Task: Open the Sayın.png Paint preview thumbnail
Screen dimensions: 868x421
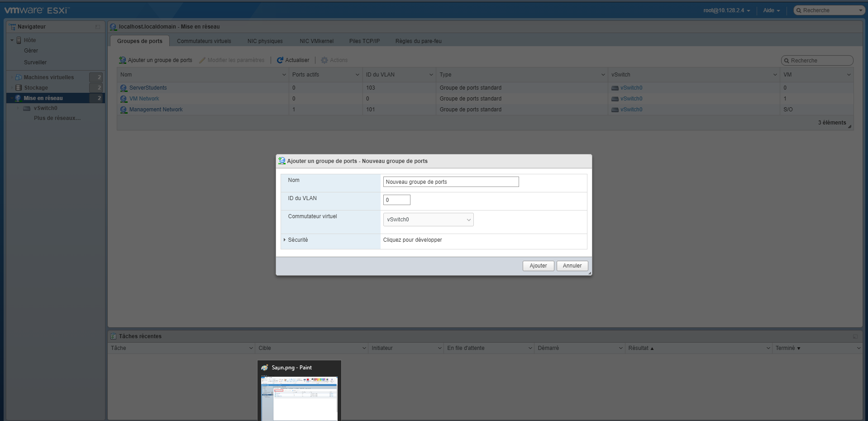Action: pyautogui.click(x=299, y=398)
